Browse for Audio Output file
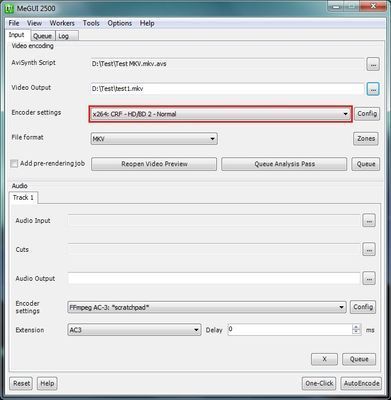The width and height of the screenshot is (391, 400). 369,278
